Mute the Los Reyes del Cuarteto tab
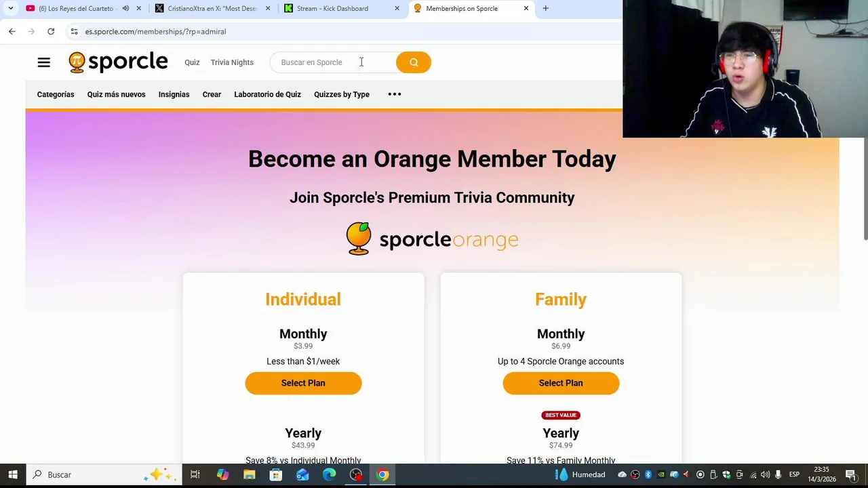The height and width of the screenshot is (488, 868). [x=125, y=8]
